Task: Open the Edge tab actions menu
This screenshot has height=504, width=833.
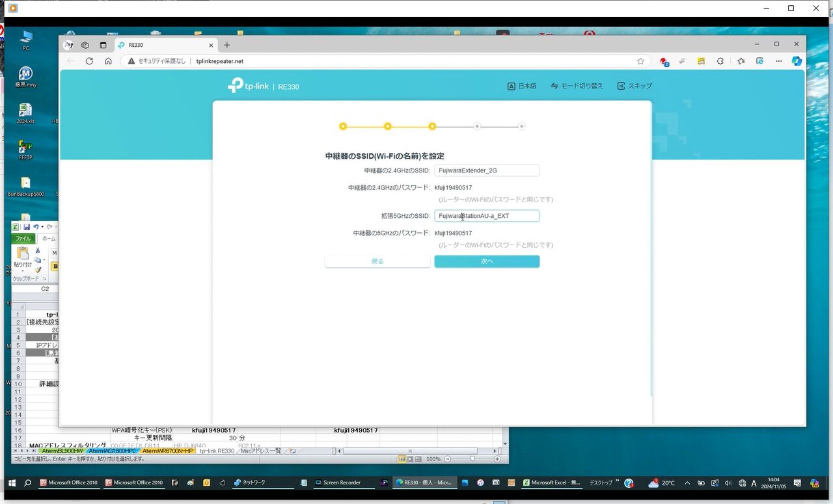Action: pos(103,45)
